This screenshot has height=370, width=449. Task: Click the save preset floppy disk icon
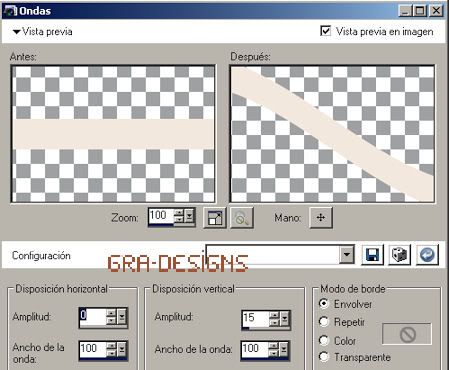point(372,255)
